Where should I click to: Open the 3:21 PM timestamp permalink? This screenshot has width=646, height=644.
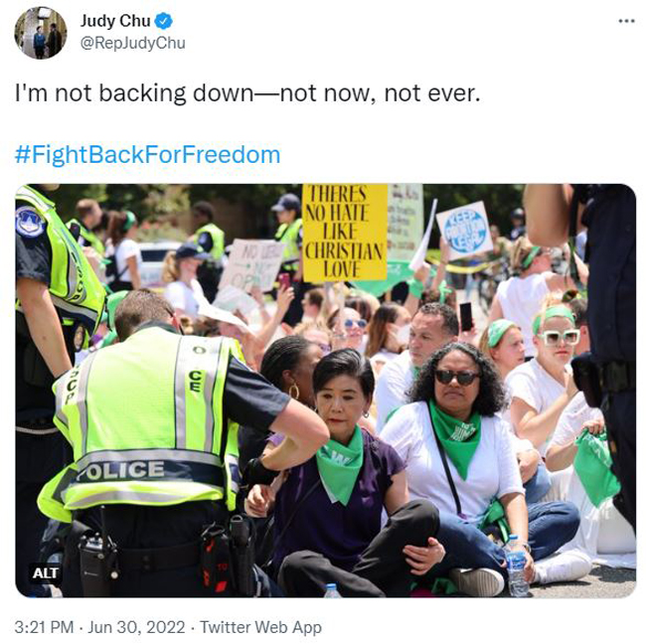(x=44, y=627)
